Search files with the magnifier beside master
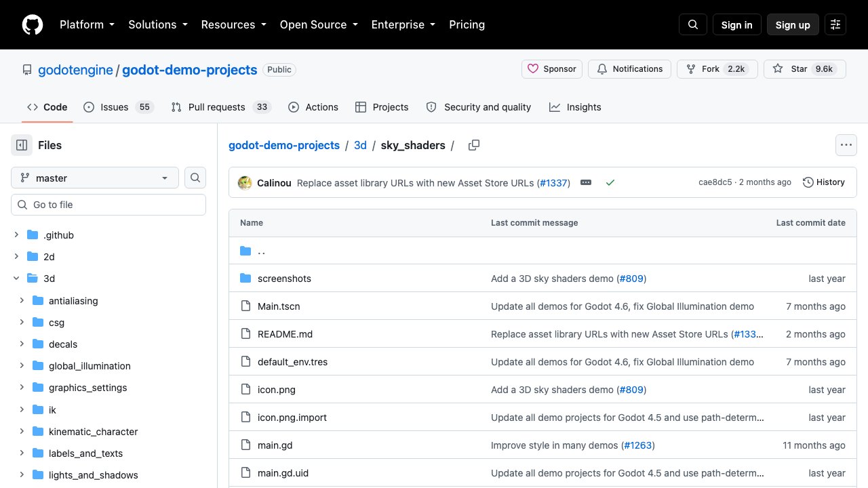This screenshot has height=488, width=868. pyautogui.click(x=195, y=178)
